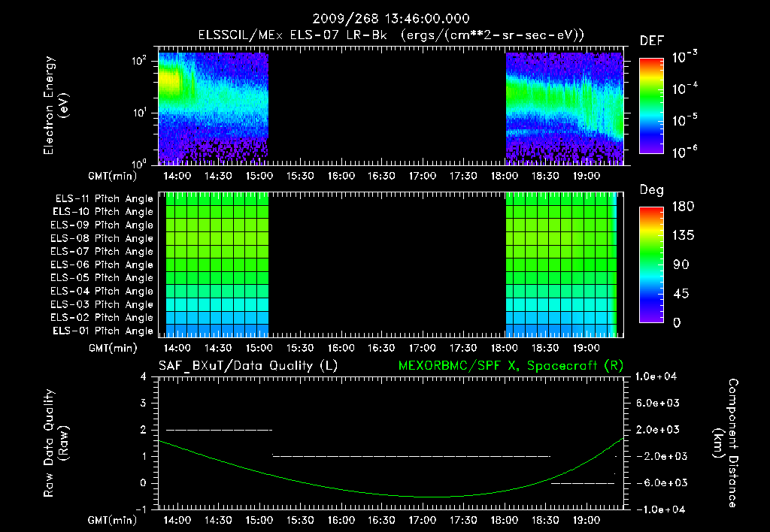Select the ELS-10 Pitch Angle label

102,212
